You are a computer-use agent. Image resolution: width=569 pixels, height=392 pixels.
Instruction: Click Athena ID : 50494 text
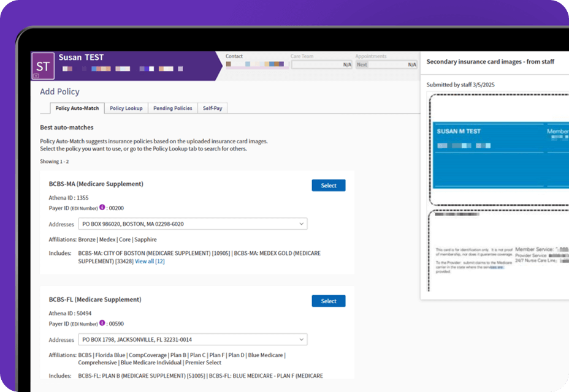[70, 314]
